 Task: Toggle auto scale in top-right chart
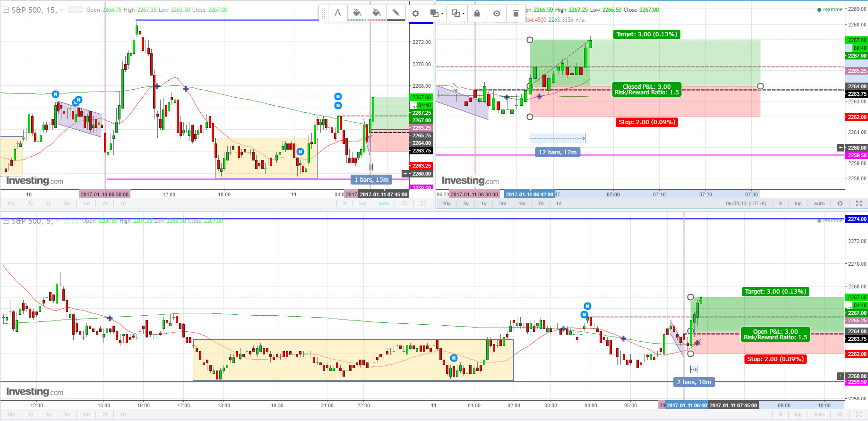click(819, 204)
